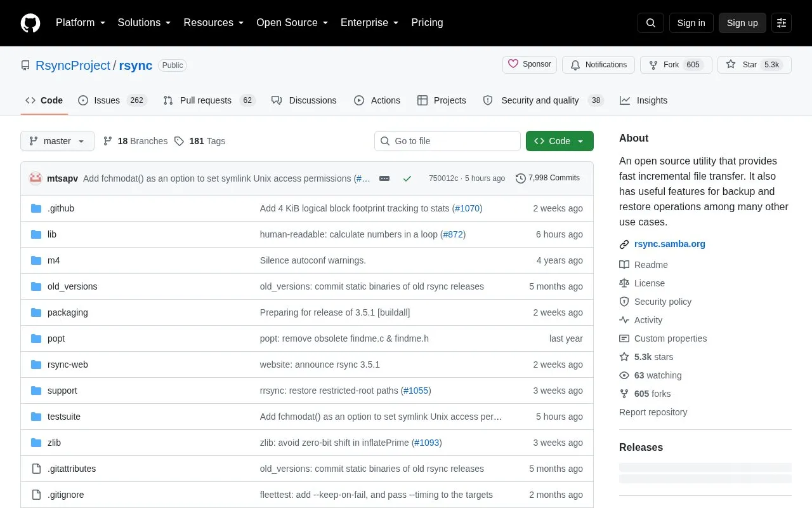The width and height of the screenshot is (812, 508).
Task: View the 18 Branches list
Action: (135, 141)
